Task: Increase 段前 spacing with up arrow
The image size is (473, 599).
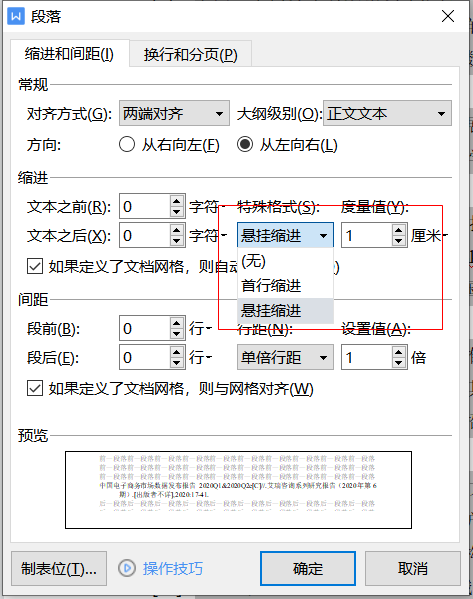Action: pyautogui.click(x=177, y=322)
